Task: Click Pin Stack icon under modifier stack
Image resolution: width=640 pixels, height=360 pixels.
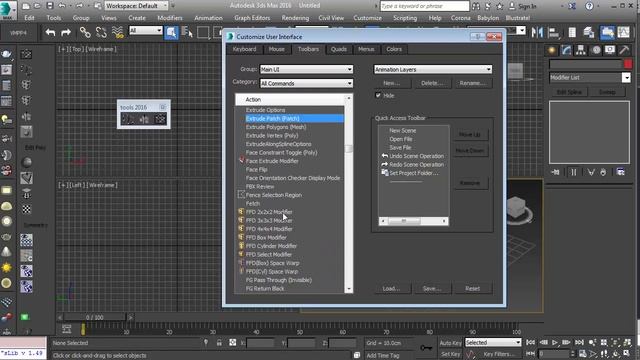Action: point(556,172)
